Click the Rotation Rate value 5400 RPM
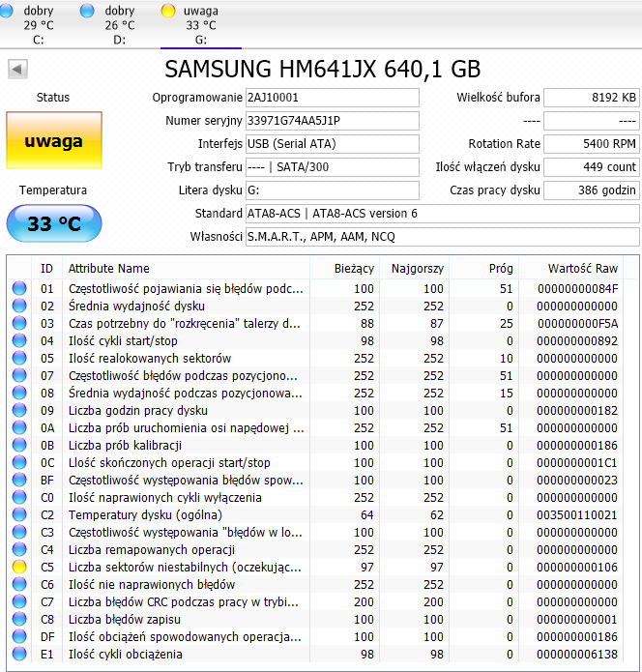This screenshot has width=642, height=672. (x=592, y=144)
